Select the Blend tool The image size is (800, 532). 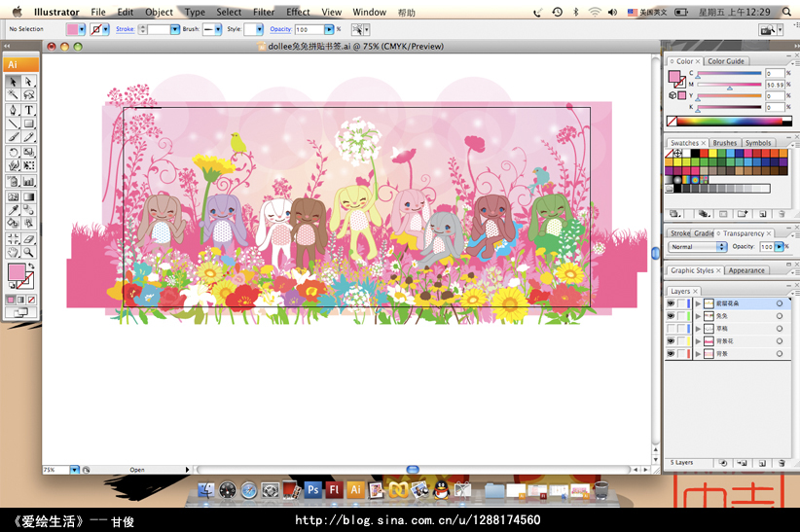pyautogui.click(x=29, y=210)
